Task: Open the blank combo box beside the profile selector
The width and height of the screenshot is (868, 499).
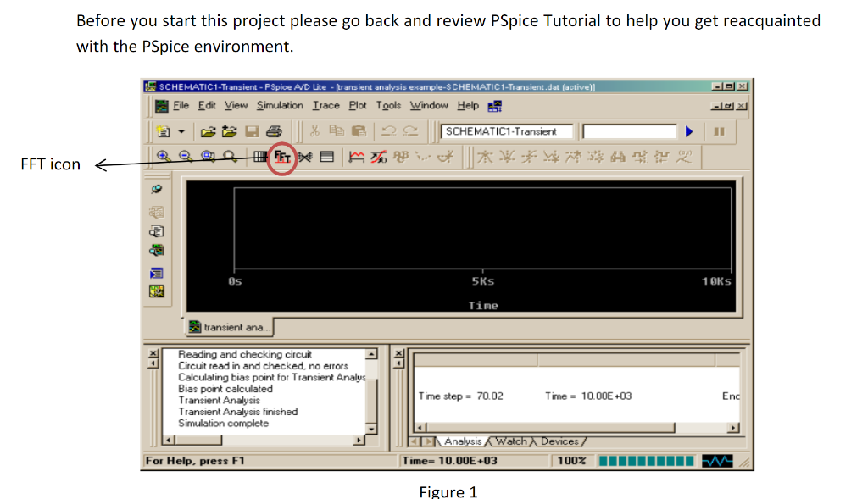Action: click(x=629, y=130)
